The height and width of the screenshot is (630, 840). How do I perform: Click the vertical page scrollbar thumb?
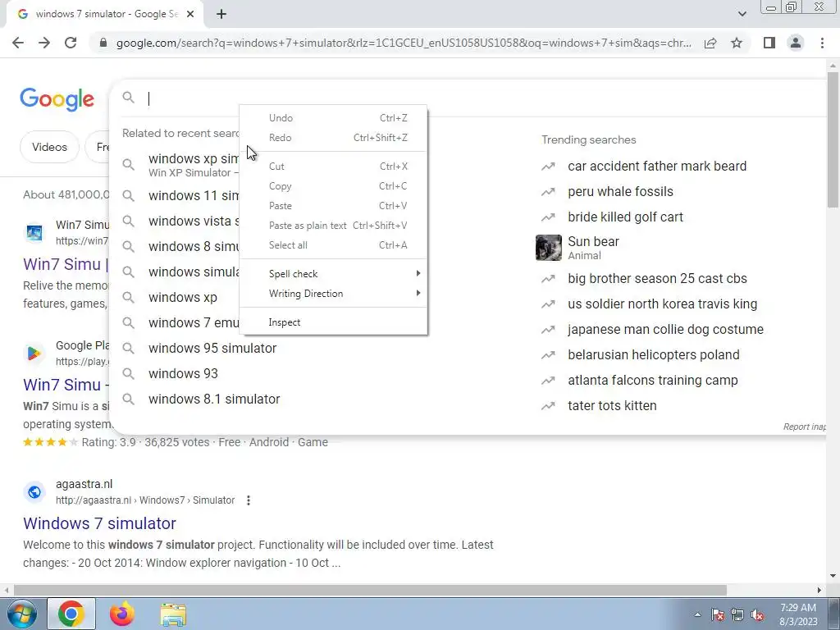point(833,139)
